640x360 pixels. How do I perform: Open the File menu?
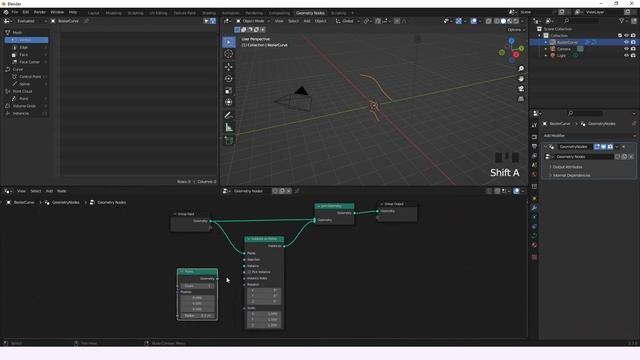(x=15, y=12)
